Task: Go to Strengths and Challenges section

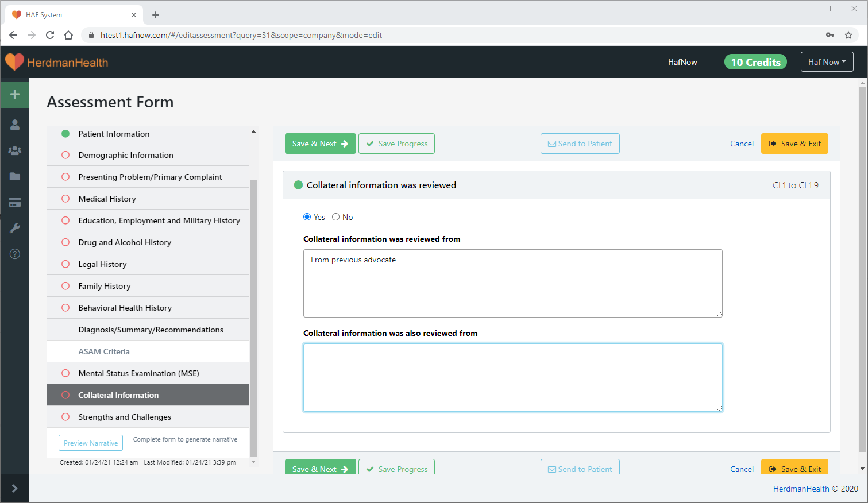Action: pos(125,417)
